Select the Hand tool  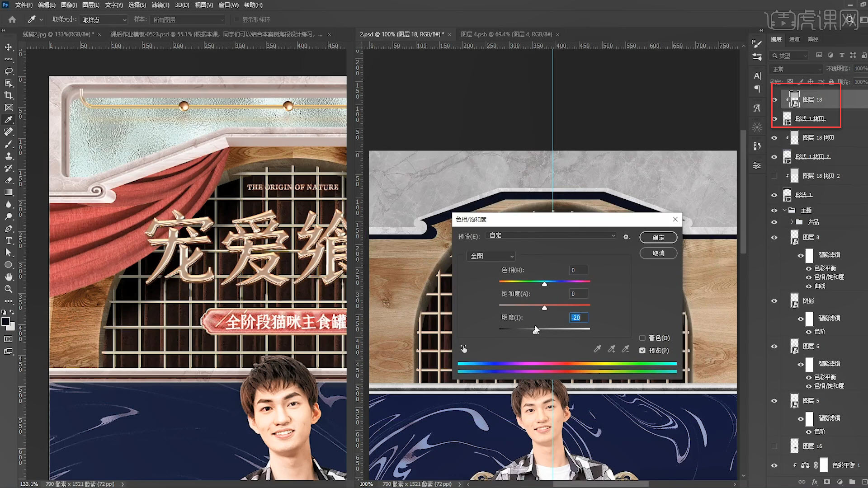point(9,277)
